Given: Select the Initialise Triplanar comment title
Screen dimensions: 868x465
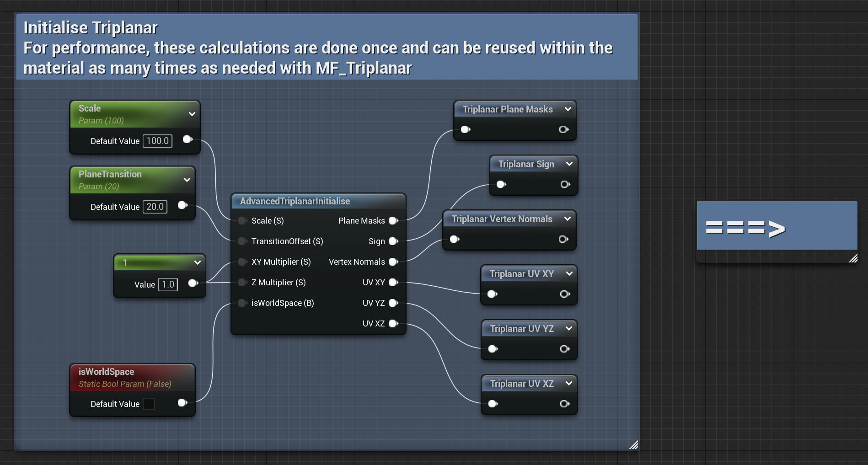Looking at the screenshot, I should point(90,27).
